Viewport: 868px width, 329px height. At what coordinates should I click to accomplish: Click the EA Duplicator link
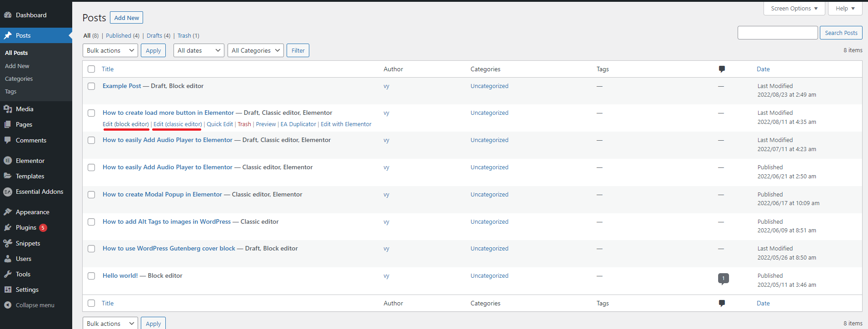(x=298, y=124)
